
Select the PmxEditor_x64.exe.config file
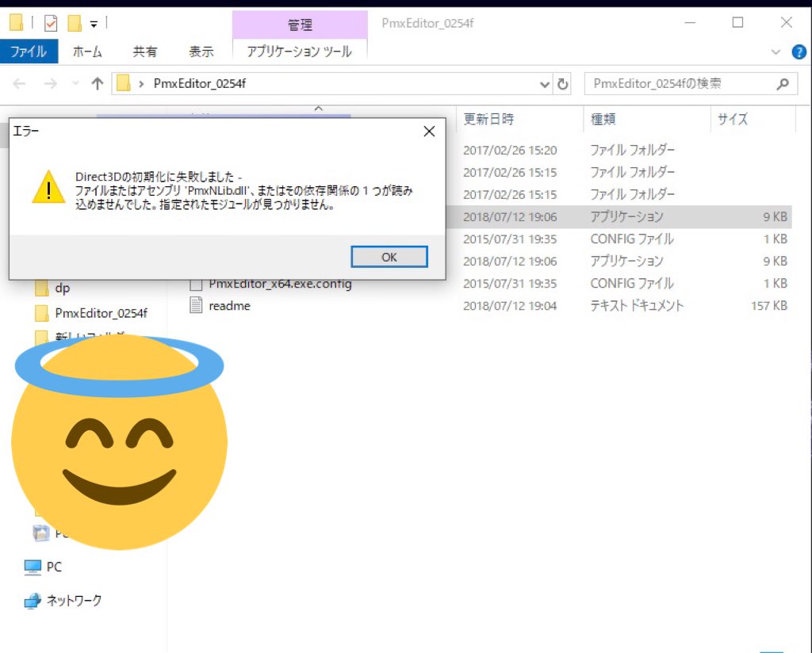pos(280,284)
